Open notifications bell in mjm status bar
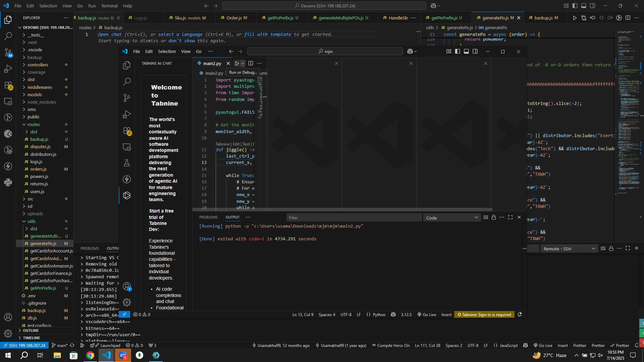644x362 pixels. 520,314
